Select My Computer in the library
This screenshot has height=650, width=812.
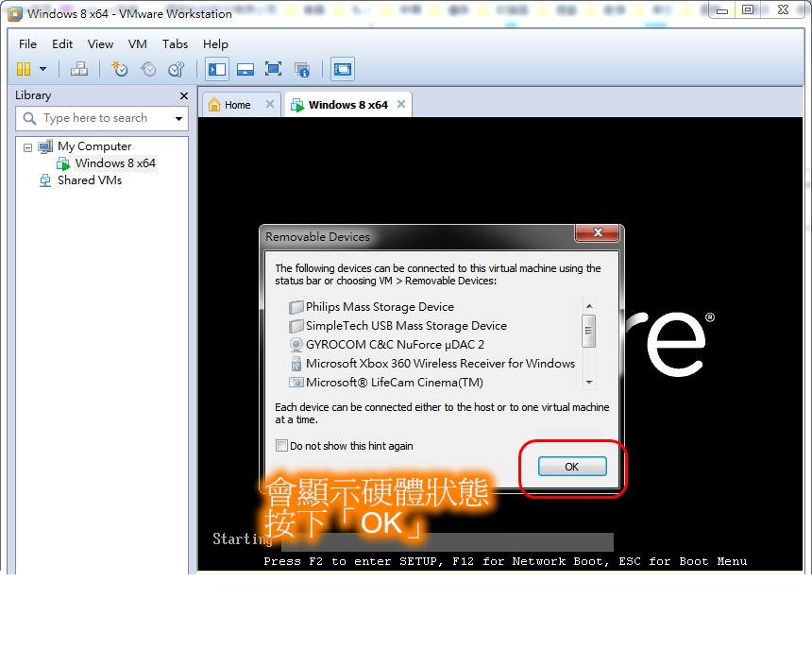coord(94,146)
